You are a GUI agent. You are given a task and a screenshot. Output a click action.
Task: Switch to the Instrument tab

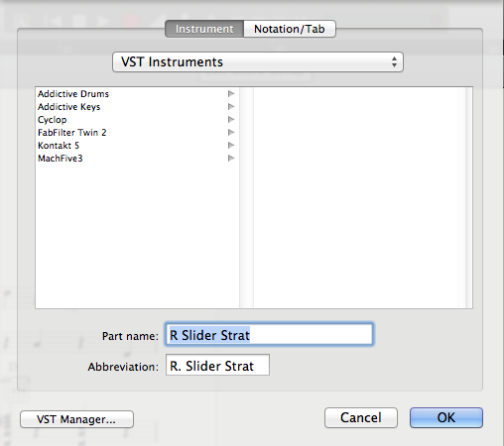pos(204,29)
